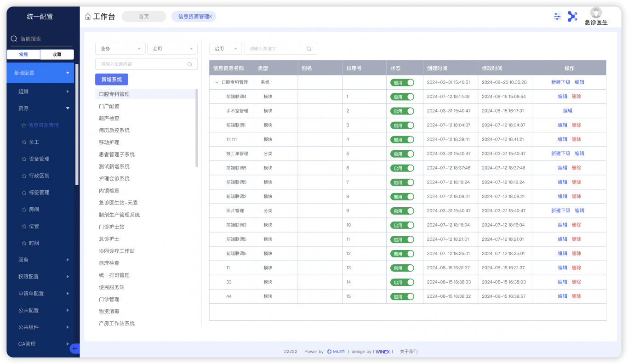
Task: Click the 请输入检索内容 search field
Action: pos(146,64)
